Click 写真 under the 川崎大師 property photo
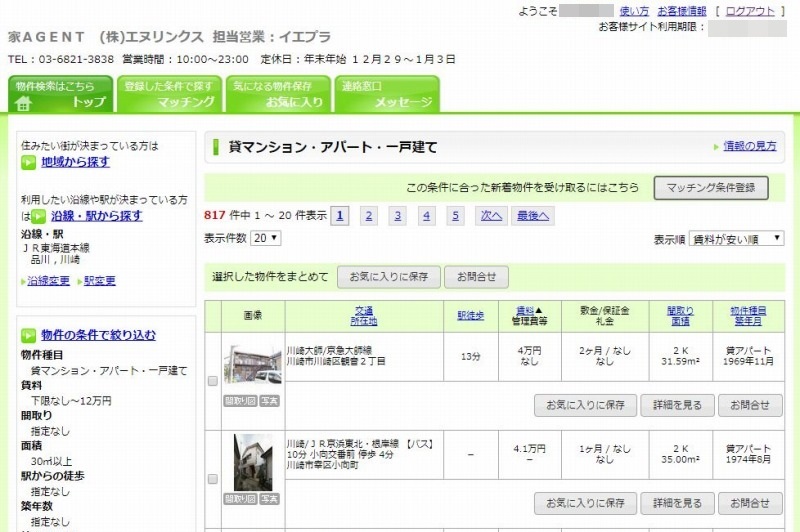The image size is (800, 532). 269,401
